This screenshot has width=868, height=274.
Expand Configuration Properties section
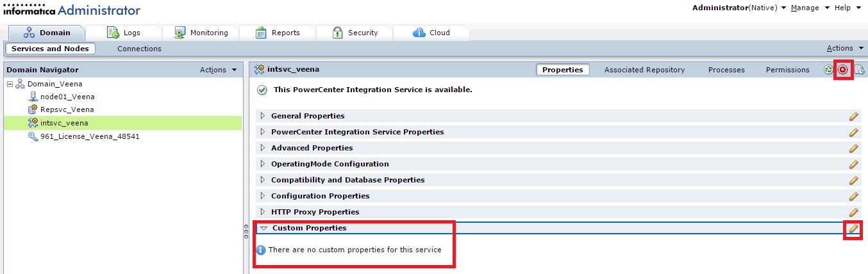(x=262, y=196)
